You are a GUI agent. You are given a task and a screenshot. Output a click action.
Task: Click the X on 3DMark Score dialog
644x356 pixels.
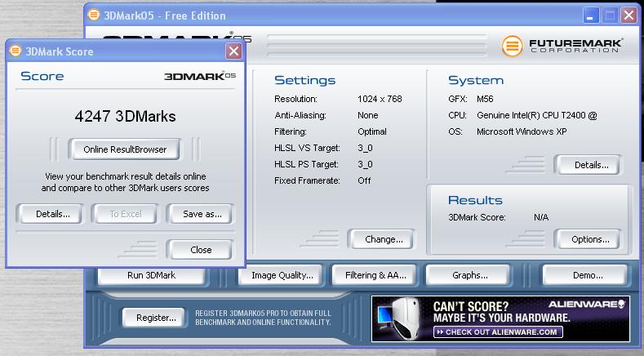tap(233, 51)
